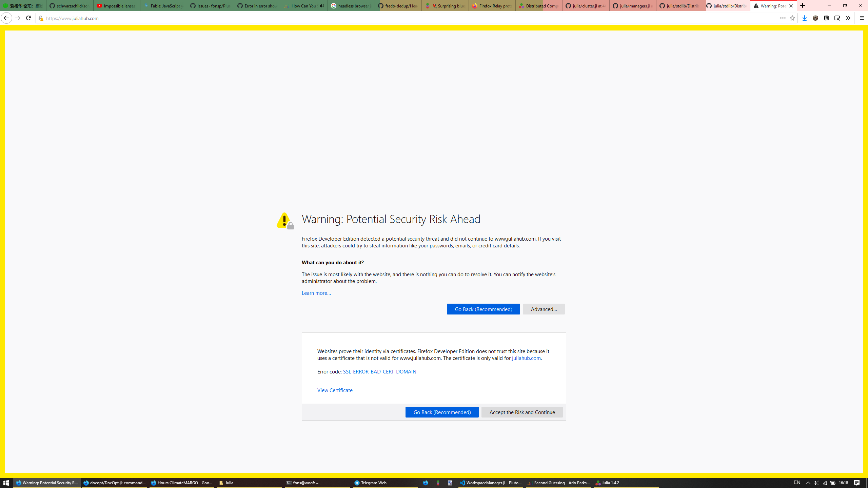Screen dimensions: 868x488
Task: Click the reload page icon
Action: click(29, 18)
